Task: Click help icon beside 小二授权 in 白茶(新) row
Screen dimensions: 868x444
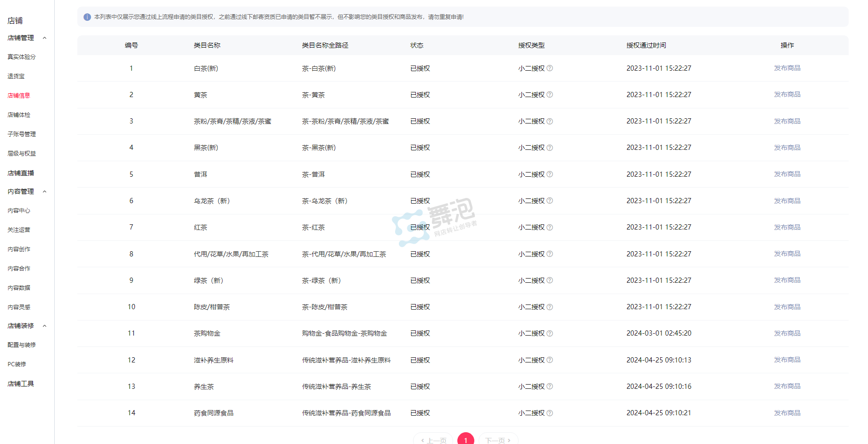Action: pos(550,68)
